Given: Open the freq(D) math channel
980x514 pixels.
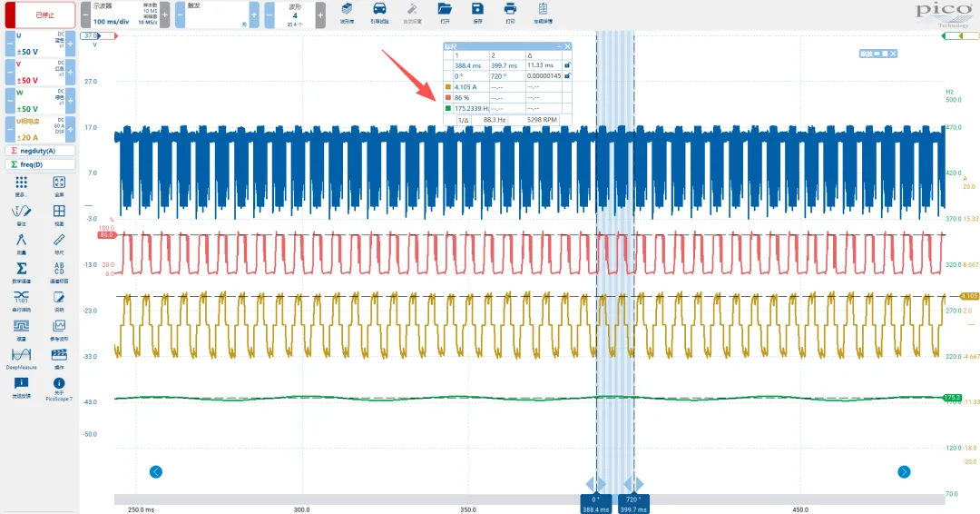Looking at the screenshot, I should click(40, 164).
